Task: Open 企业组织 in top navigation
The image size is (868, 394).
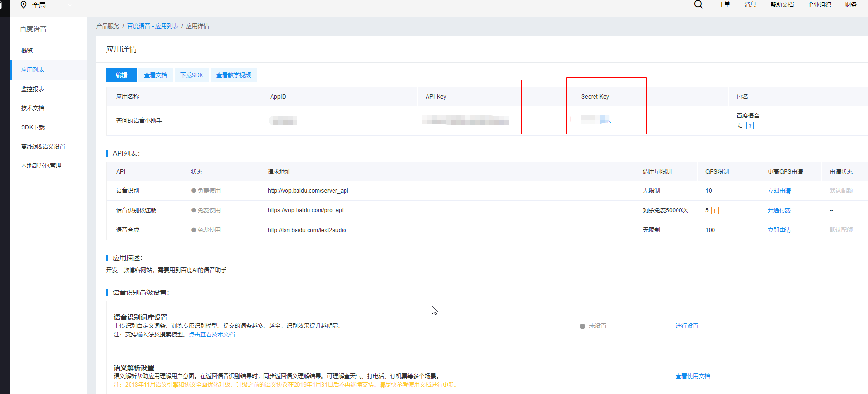Action: point(819,5)
